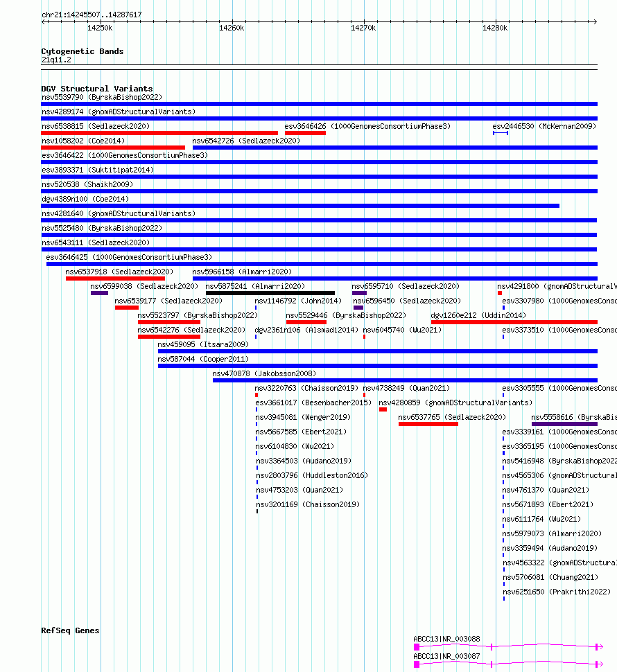
Task: Click nsv5979073 (Almarri2020) label
Action: (552, 534)
